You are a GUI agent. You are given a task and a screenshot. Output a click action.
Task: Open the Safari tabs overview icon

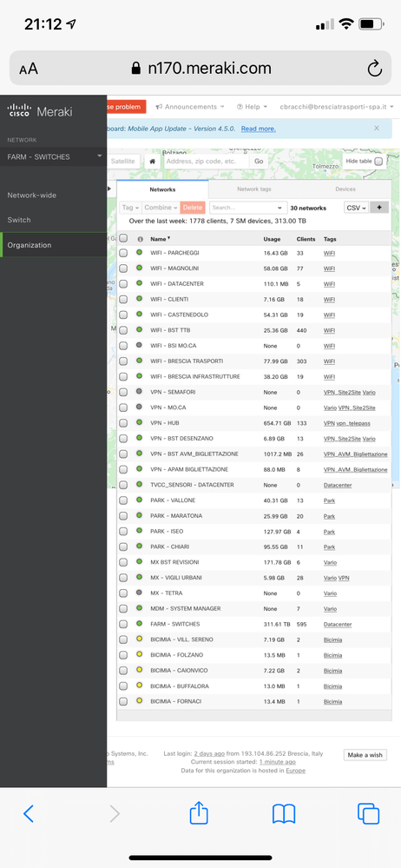click(x=368, y=814)
